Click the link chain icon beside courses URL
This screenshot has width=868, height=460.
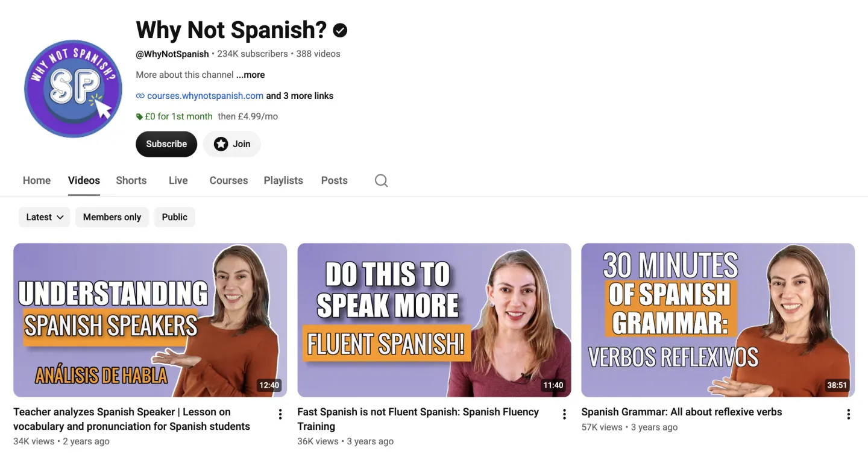140,96
